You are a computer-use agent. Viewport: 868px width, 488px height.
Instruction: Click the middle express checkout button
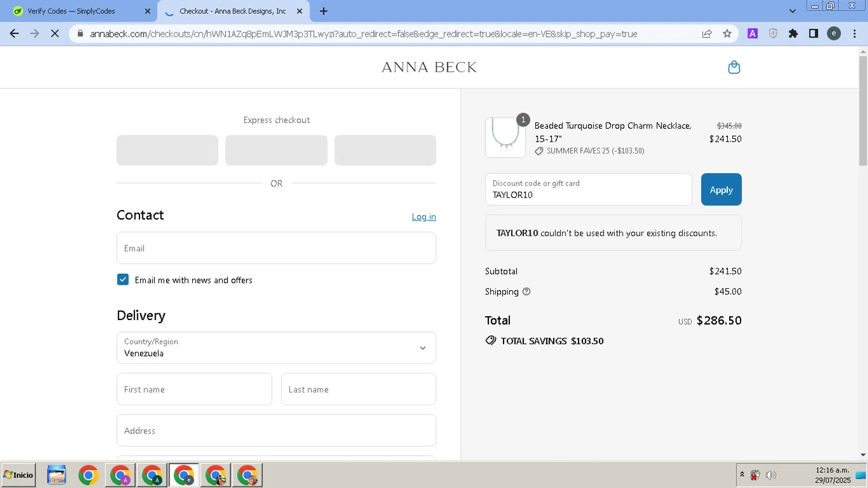(x=276, y=151)
